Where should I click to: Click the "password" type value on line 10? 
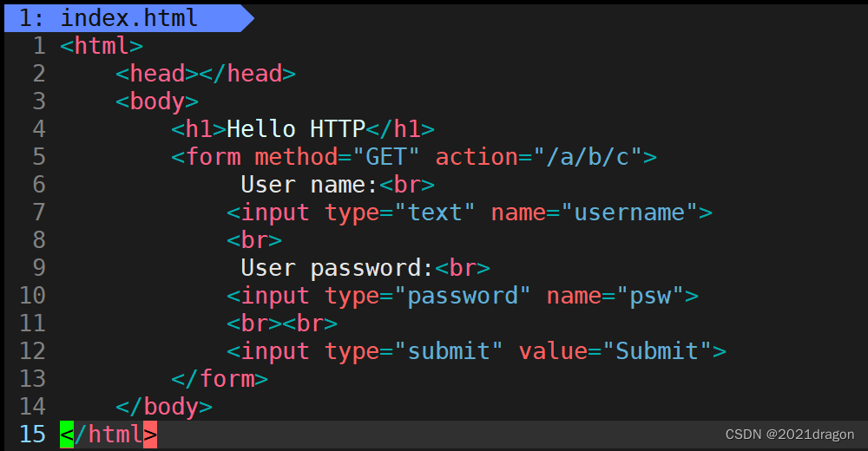point(469,296)
